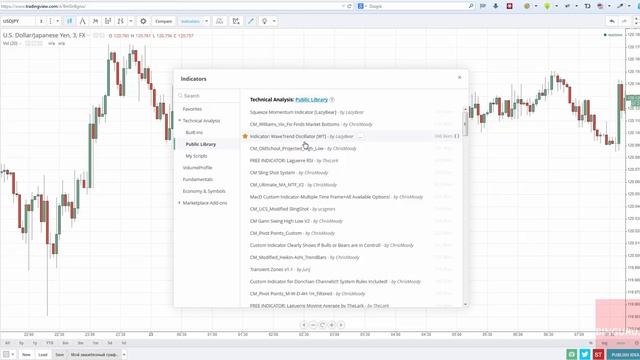Open the Public Library help question icon

point(332,100)
